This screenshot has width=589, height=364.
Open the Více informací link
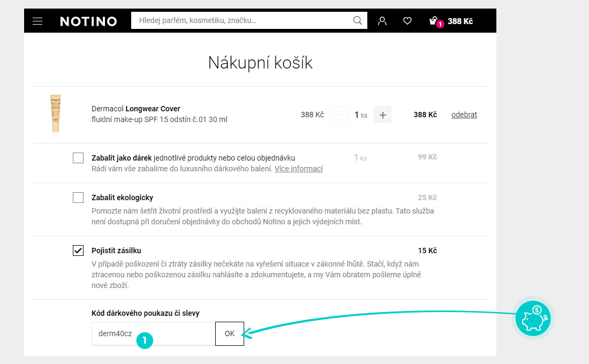299,169
